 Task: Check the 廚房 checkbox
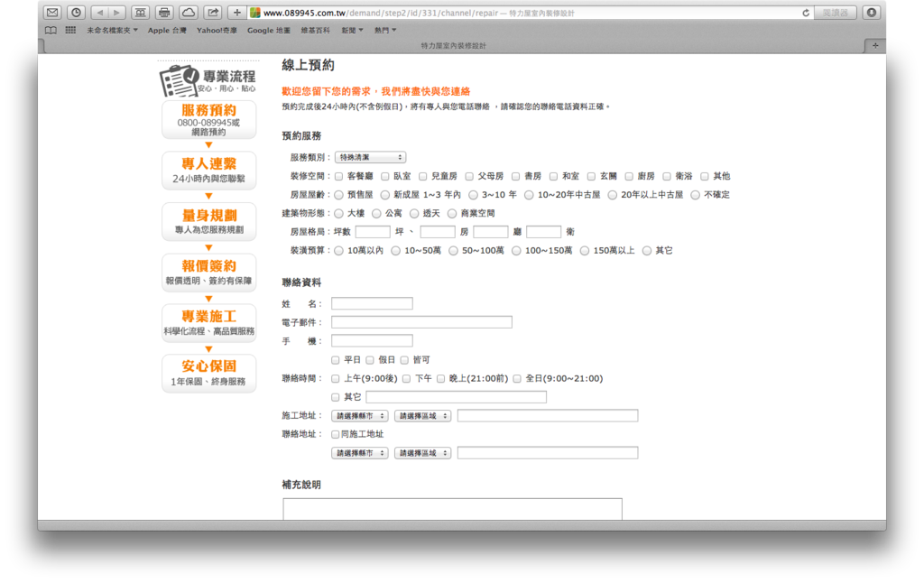(629, 176)
